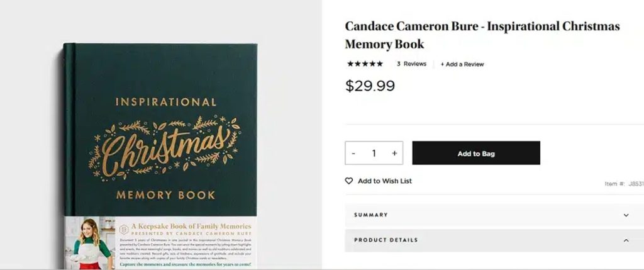The image size is (644, 270).
Task: Open the 3 Reviews link
Action: [x=411, y=64]
